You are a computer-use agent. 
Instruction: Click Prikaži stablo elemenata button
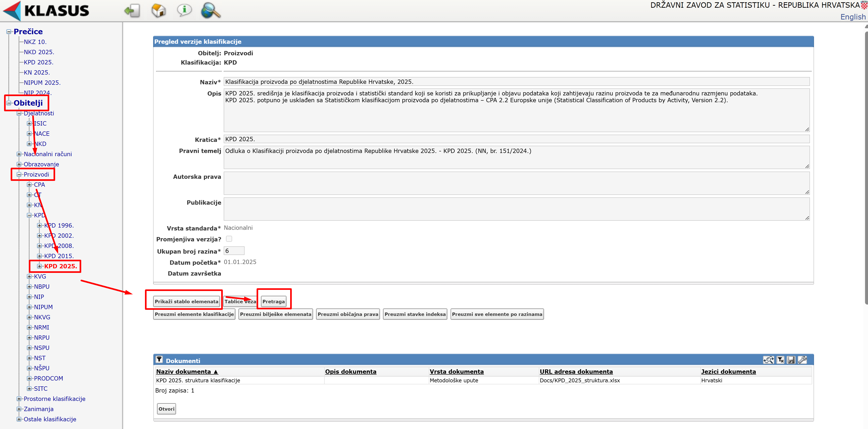tap(187, 301)
